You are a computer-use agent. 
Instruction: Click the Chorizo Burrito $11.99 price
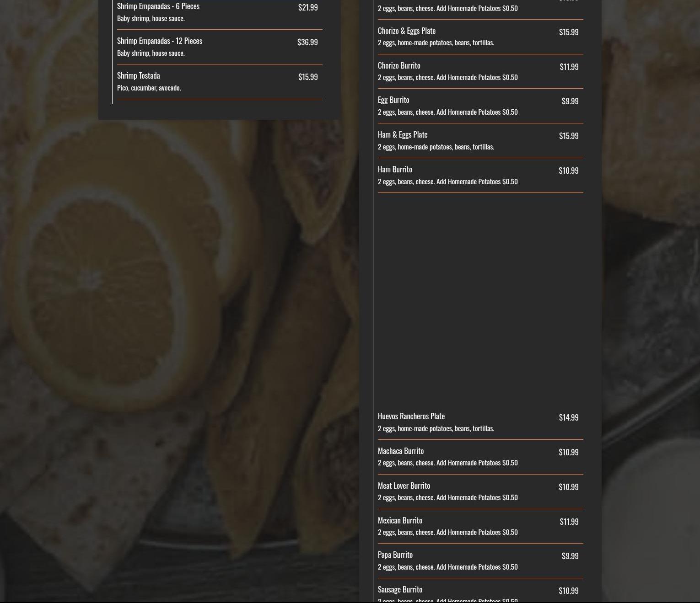click(569, 67)
